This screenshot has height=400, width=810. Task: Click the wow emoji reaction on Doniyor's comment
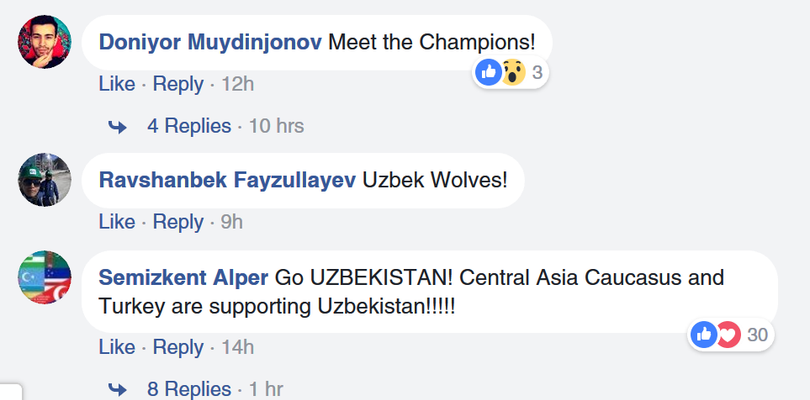pos(512,72)
